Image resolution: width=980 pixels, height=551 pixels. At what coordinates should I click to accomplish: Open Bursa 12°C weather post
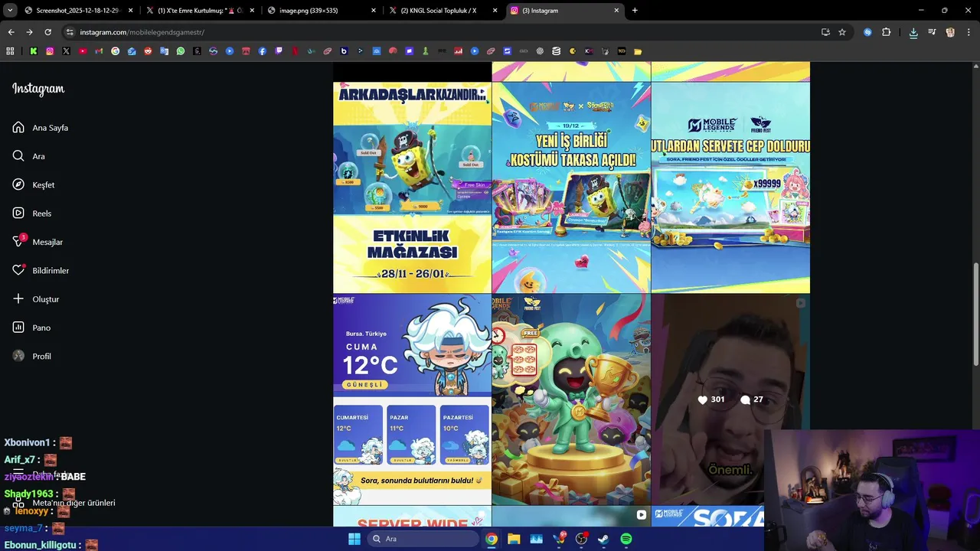click(412, 399)
